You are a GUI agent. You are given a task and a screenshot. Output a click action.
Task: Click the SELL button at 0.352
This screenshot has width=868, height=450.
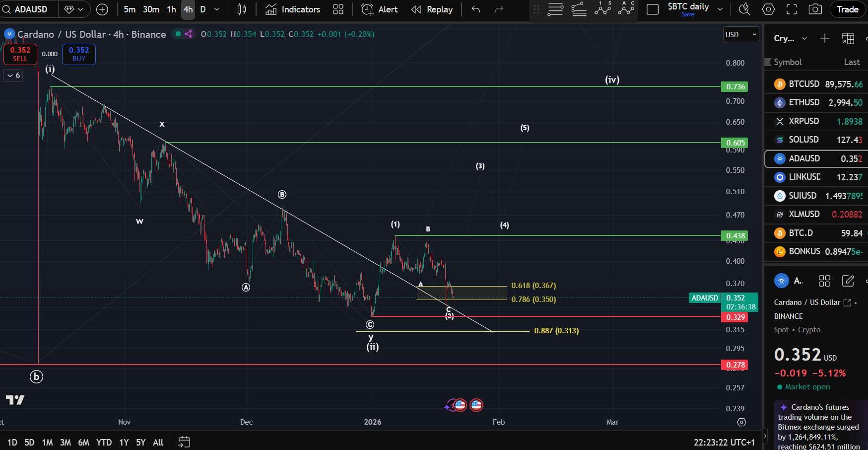(20, 54)
